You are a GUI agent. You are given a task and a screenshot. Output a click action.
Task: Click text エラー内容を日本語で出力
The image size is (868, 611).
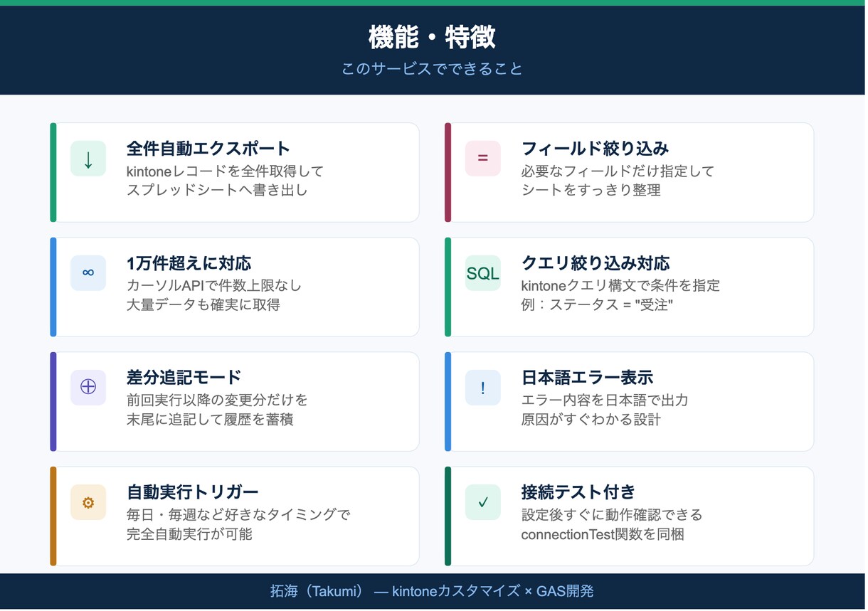pyautogui.click(x=605, y=400)
